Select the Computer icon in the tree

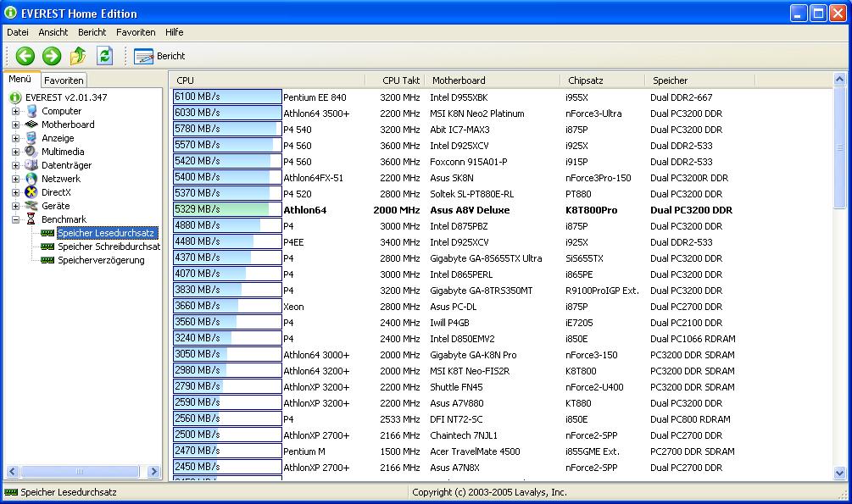[x=32, y=111]
